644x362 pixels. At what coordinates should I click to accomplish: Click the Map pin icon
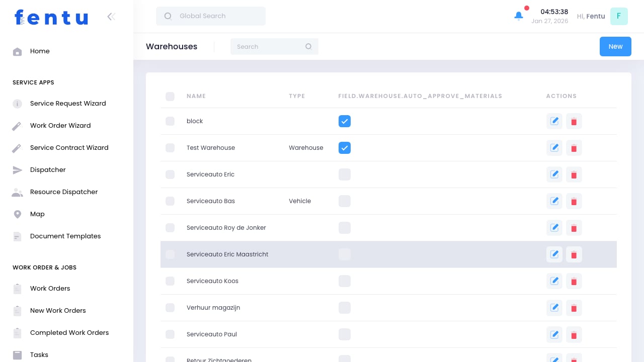point(17,214)
